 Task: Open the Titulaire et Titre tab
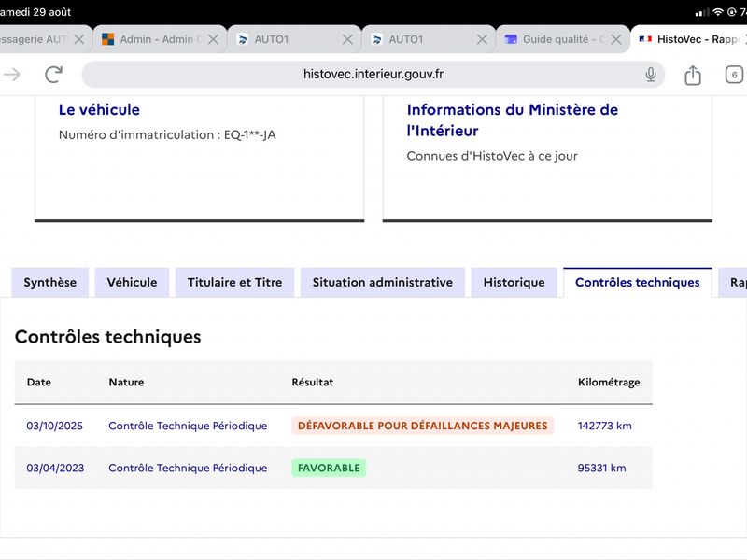coord(235,283)
